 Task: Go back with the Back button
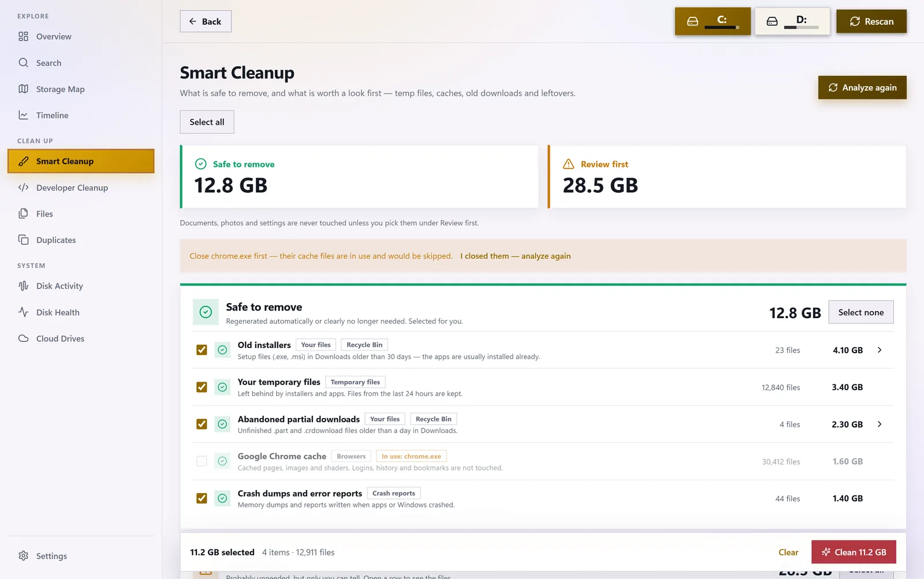coord(206,21)
